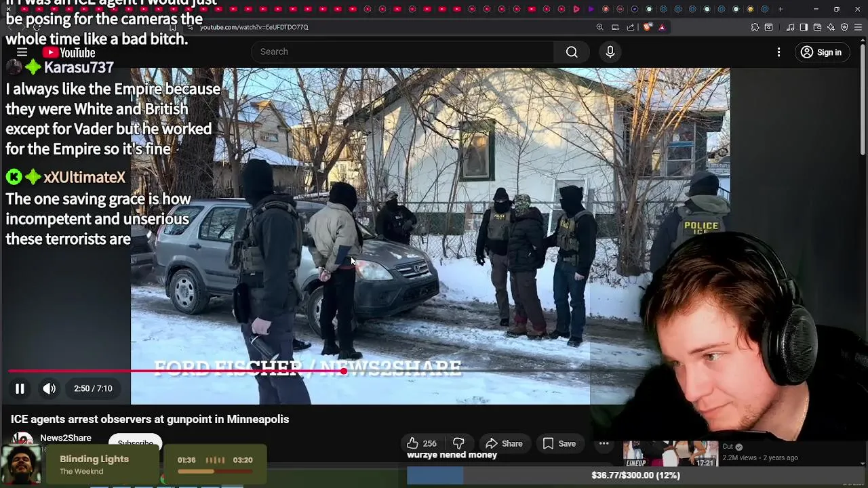Dislike the video with thumbs down
This screenshot has height=488, width=868.
[x=458, y=443]
